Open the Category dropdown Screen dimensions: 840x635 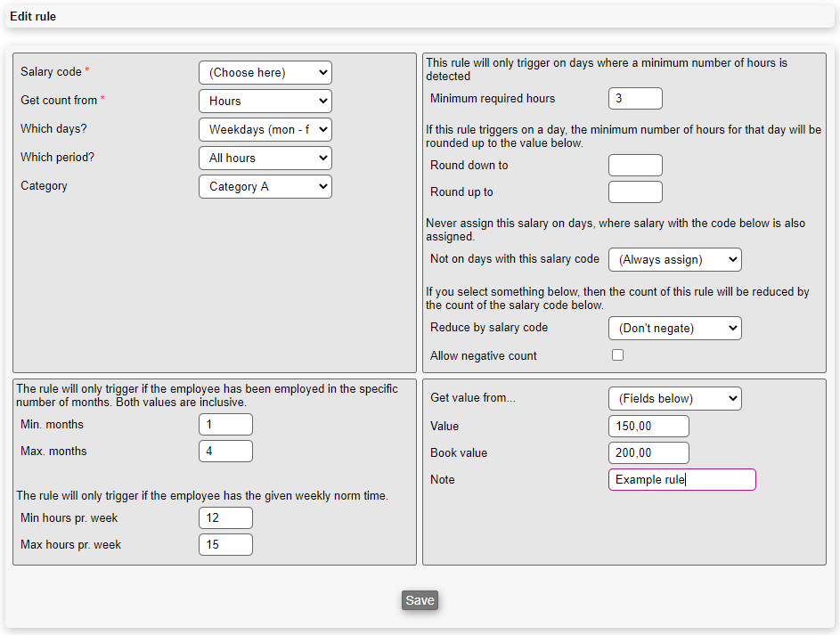(x=265, y=187)
